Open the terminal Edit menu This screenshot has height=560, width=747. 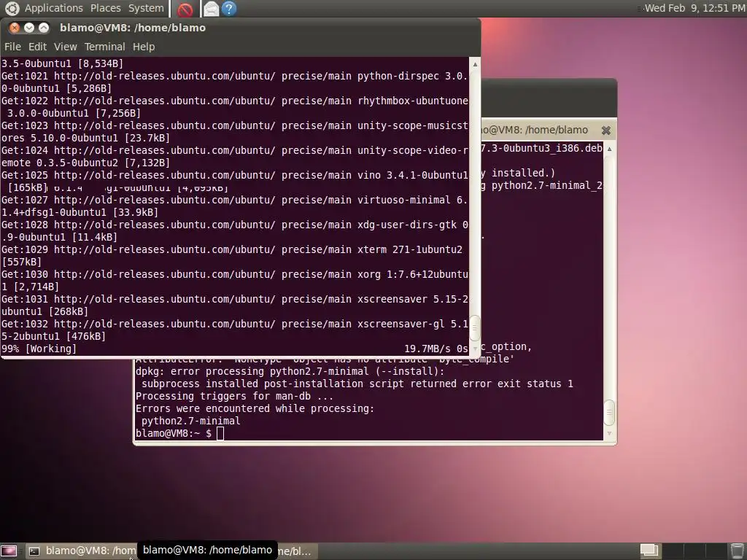(37, 47)
